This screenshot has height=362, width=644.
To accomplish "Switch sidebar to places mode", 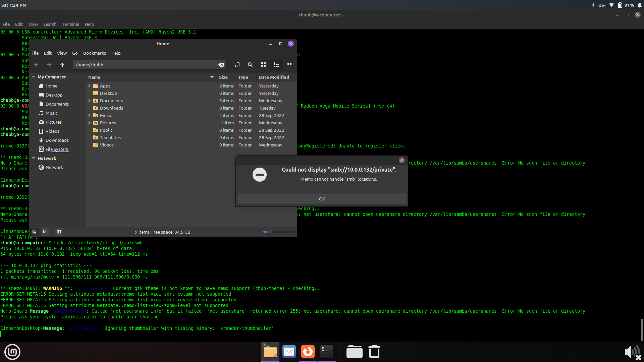I will [x=34, y=232].
